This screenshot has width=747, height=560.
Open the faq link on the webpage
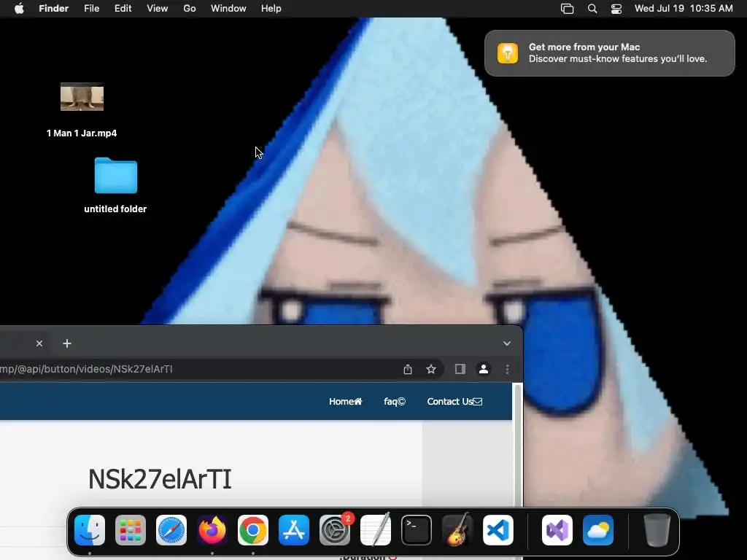pos(395,402)
